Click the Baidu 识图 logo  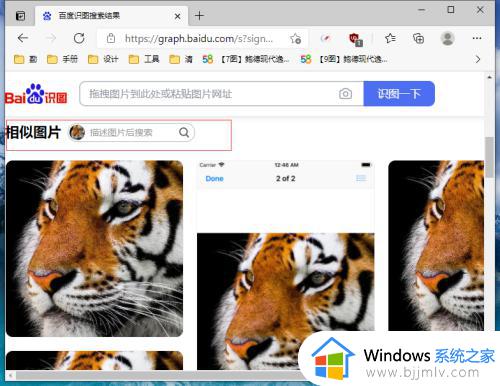coord(36,94)
